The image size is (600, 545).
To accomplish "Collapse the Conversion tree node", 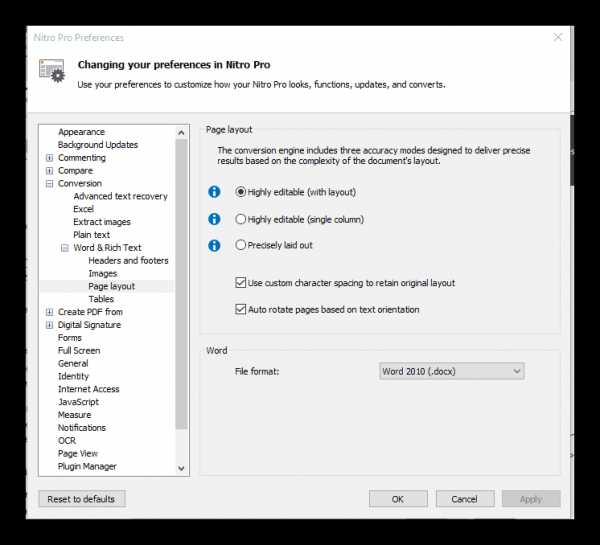I will 49,184.
